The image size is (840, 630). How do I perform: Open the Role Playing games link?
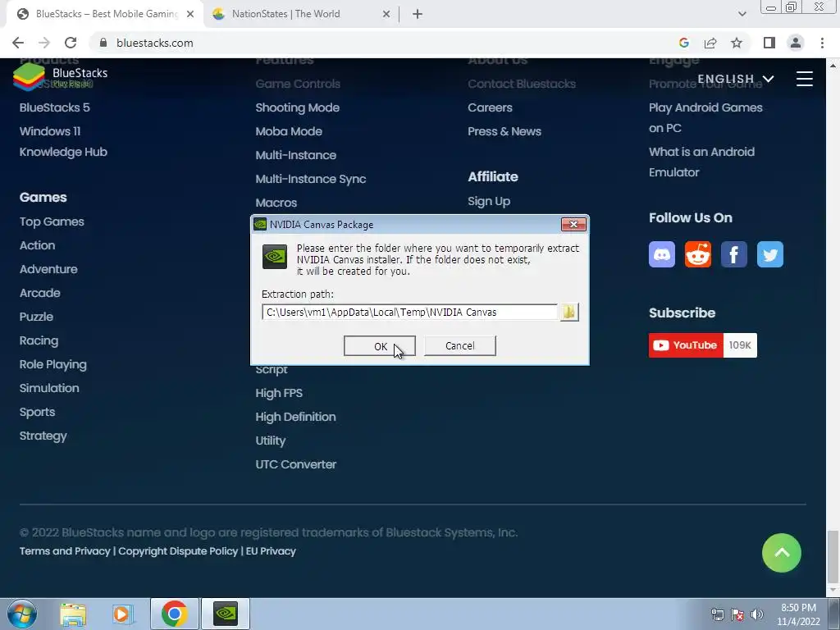[x=53, y=365]
